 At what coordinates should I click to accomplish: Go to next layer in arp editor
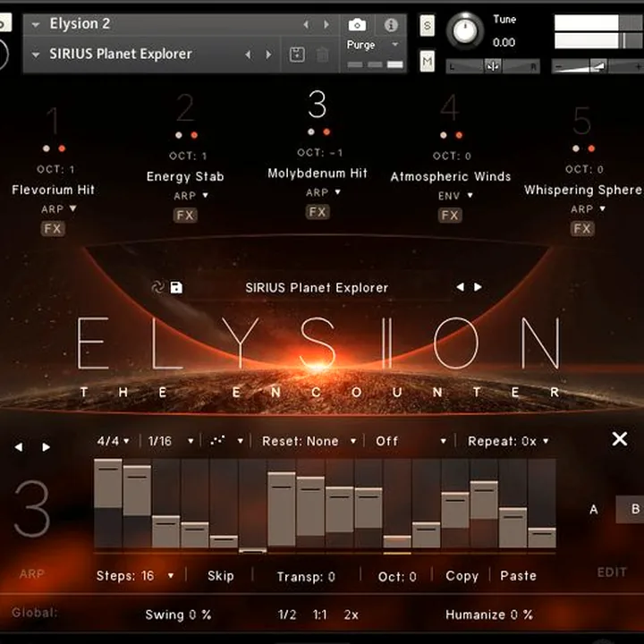46,447
